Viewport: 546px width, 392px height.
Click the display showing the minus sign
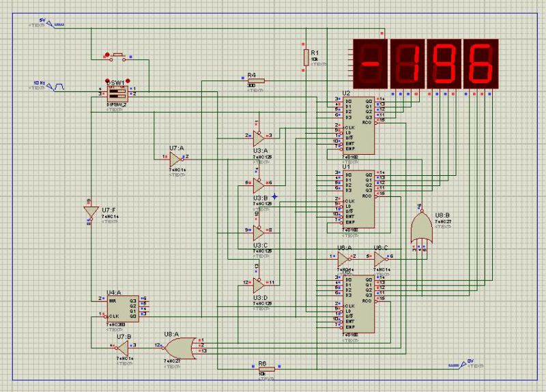[371, 63]
